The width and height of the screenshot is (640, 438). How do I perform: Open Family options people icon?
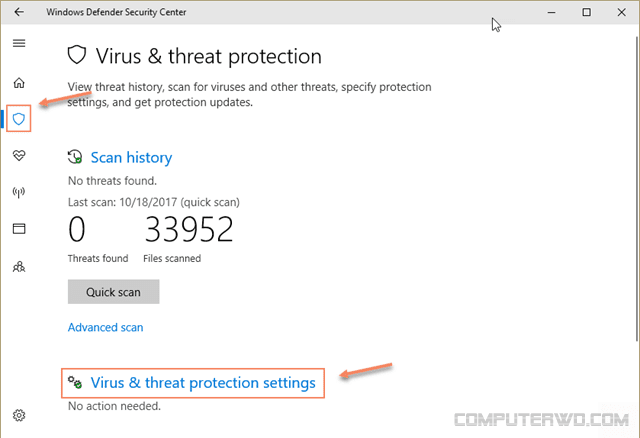pyautogui.click(x=19, y=267)
